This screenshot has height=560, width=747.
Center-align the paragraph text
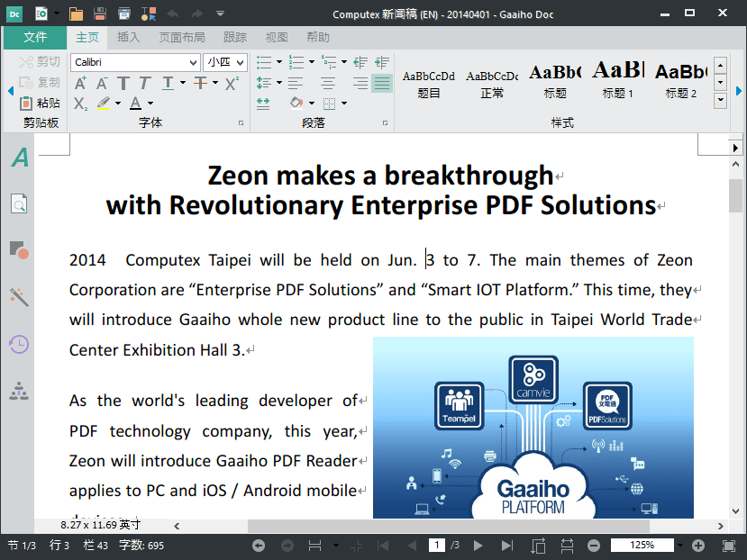click(328, 84)
